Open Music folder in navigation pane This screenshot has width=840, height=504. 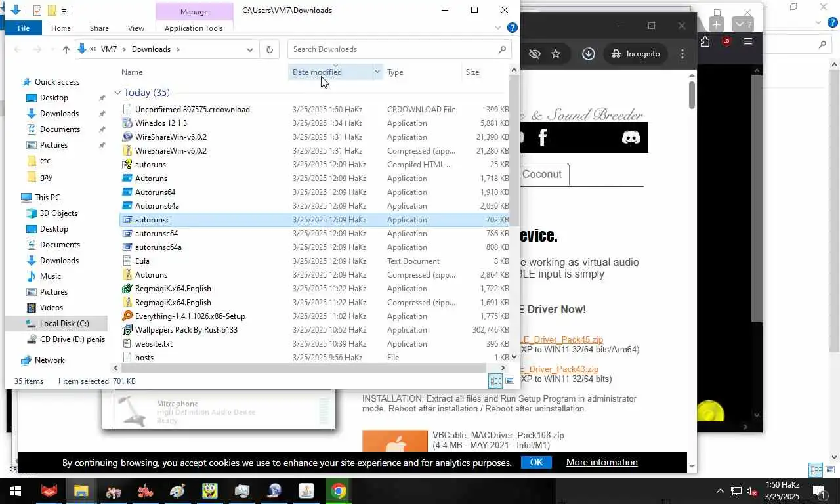(x=50, y=276)
